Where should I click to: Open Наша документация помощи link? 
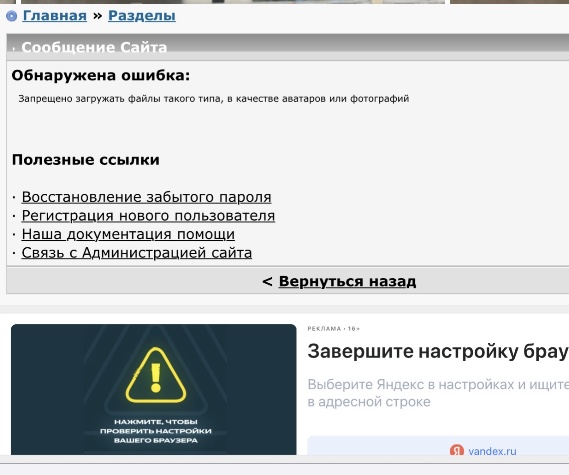tap(128, 234)
